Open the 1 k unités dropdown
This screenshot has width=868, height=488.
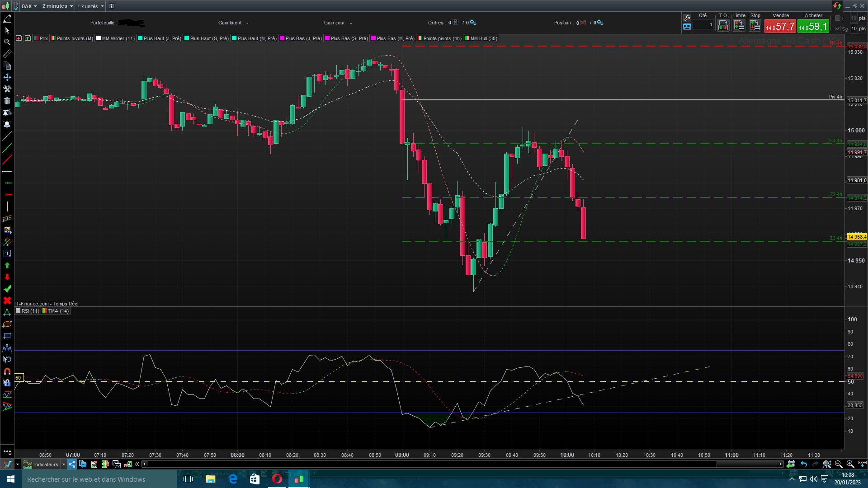click(90, 6)
